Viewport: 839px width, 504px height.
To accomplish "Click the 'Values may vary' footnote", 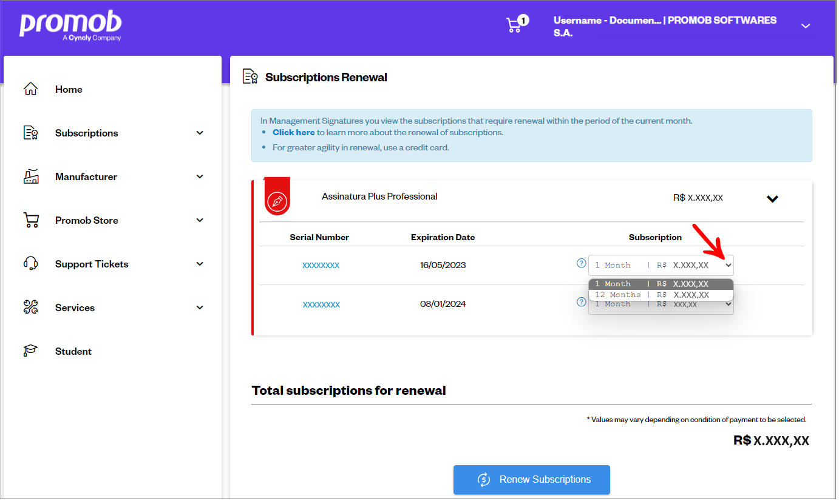I will tap(696, 420).
